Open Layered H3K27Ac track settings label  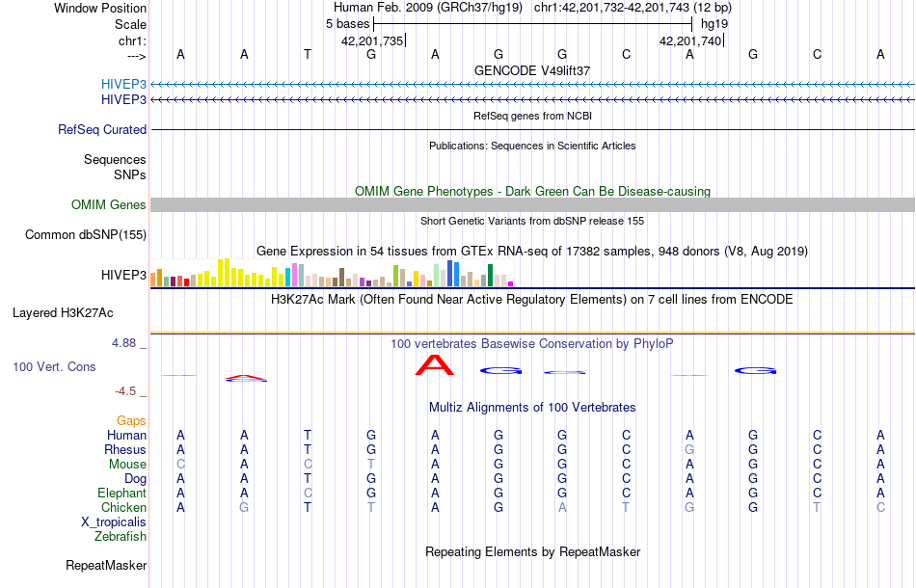click(63, 313)
